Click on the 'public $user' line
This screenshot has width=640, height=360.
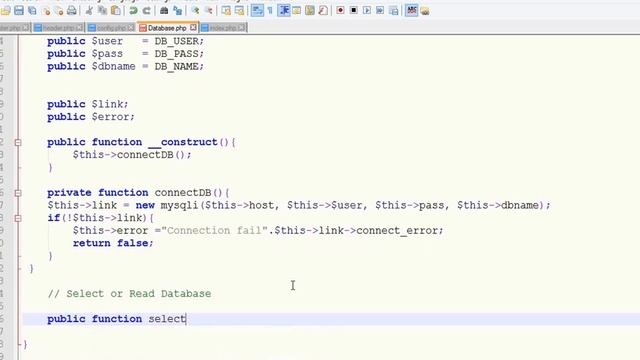click(125, 41)
